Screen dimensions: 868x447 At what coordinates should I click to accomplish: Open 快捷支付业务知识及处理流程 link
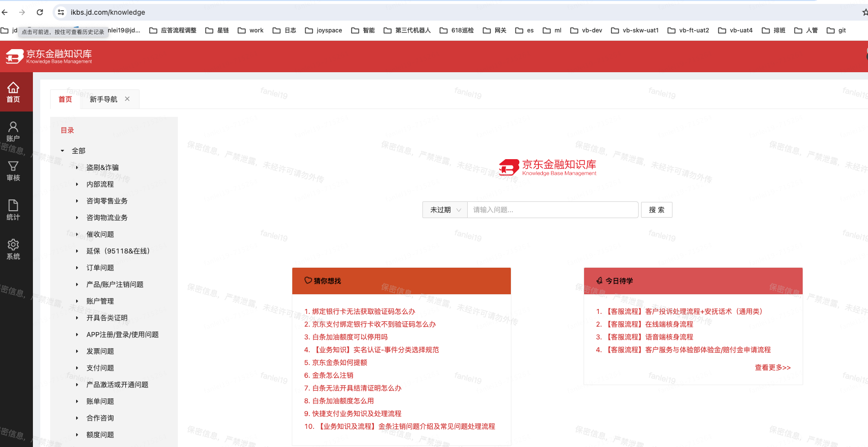coord(357,414)
